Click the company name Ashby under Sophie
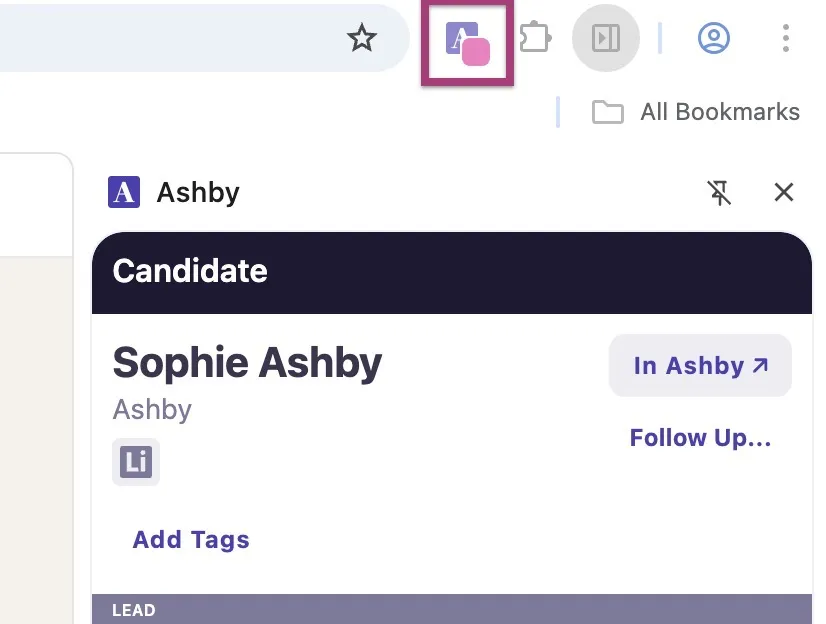The width and height of the screenshot is (826, 624). (152, 410)
